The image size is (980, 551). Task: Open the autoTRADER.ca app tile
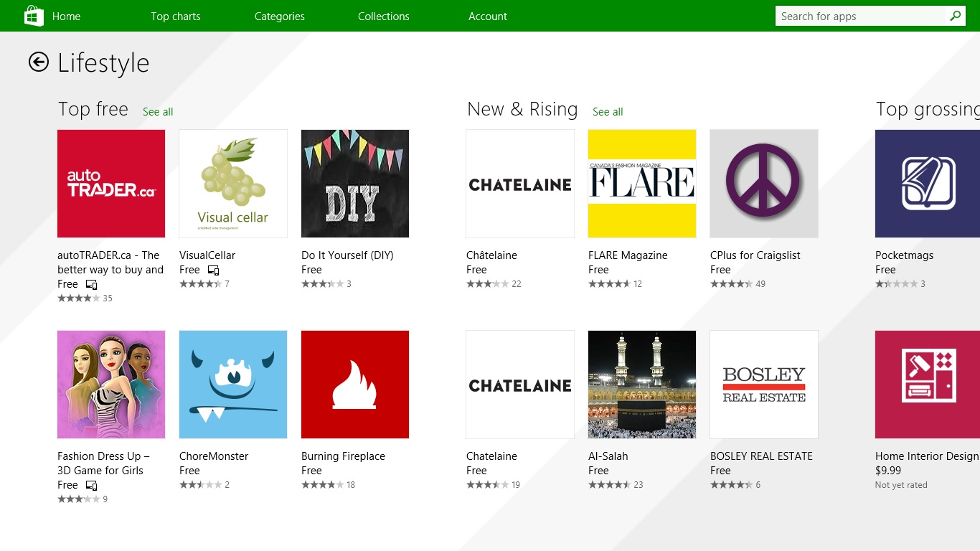[111, 184]
